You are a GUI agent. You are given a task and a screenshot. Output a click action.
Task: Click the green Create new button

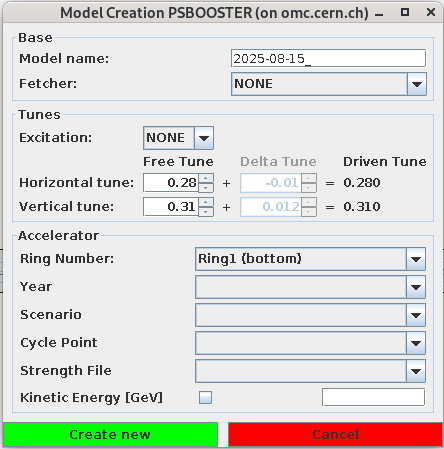[110, 435]
